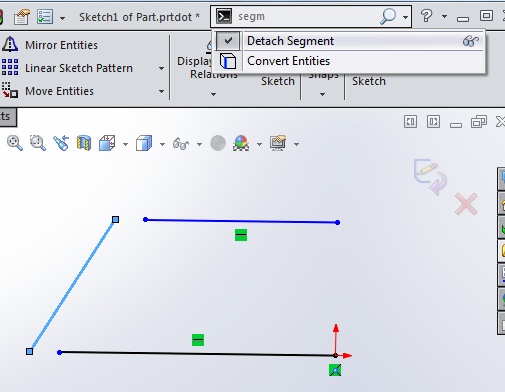Open the Options checklist icon
Image resolution: width=505 pixels, height=392 pixels.
tap(45, 17)
